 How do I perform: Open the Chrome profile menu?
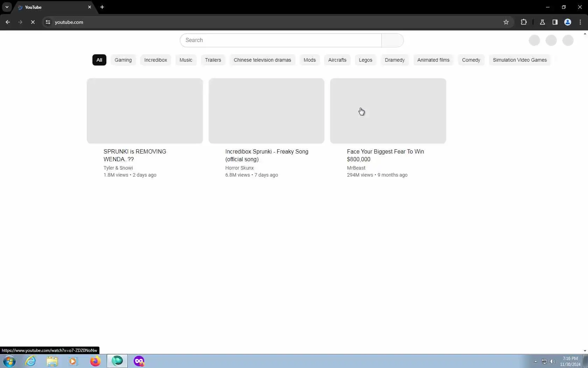click(568, 22)
